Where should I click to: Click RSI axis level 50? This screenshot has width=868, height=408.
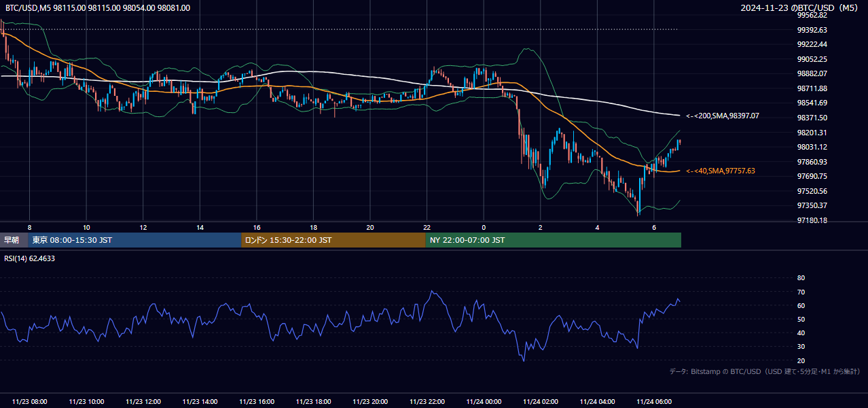tap(801, 319)
